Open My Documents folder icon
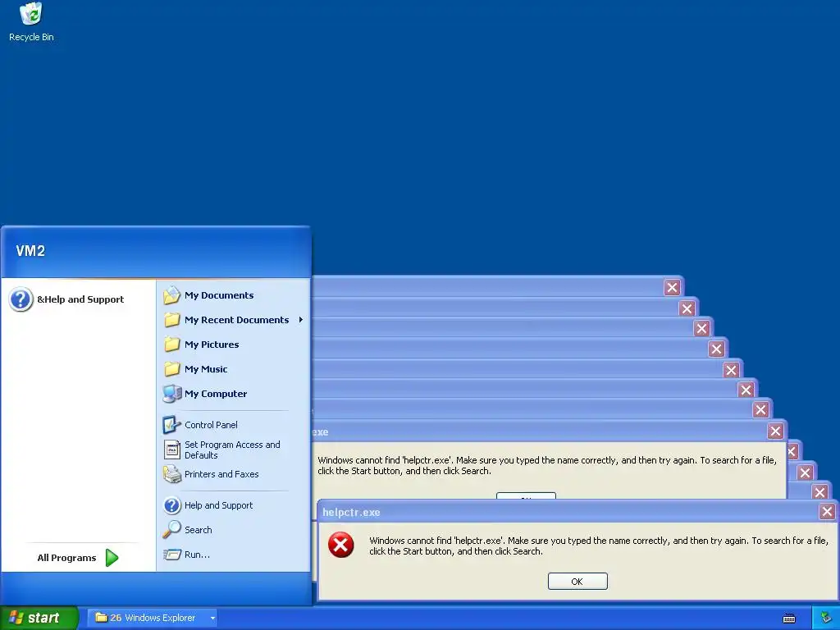840x630 pixels. (x=172, y=295)
